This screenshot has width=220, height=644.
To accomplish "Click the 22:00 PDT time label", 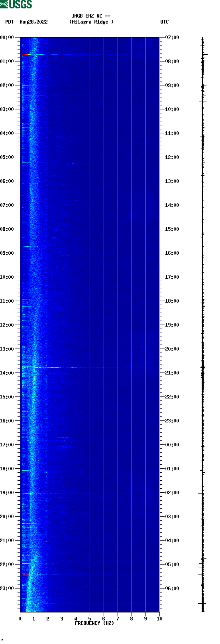I will click(x=7, y=565).
